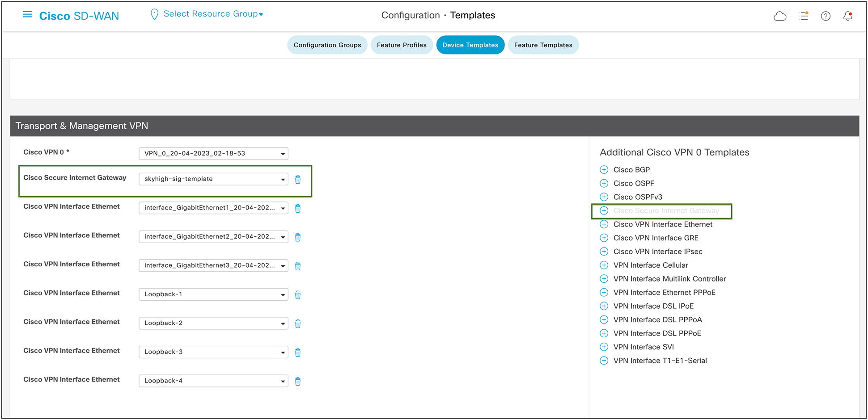Add VPN Interface DSL PPPoA via plus icon
Screen dimensions: 868x420
click(604, 319)
